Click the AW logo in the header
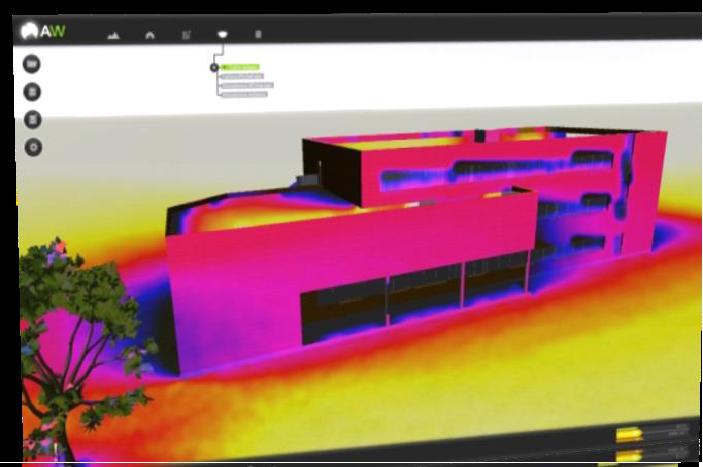The height and width of the screenshot is (467, 703). coord(43,31)
